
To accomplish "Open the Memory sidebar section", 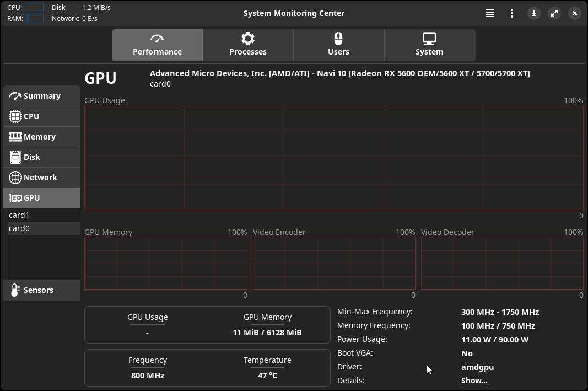I will (x=42, y=137).
